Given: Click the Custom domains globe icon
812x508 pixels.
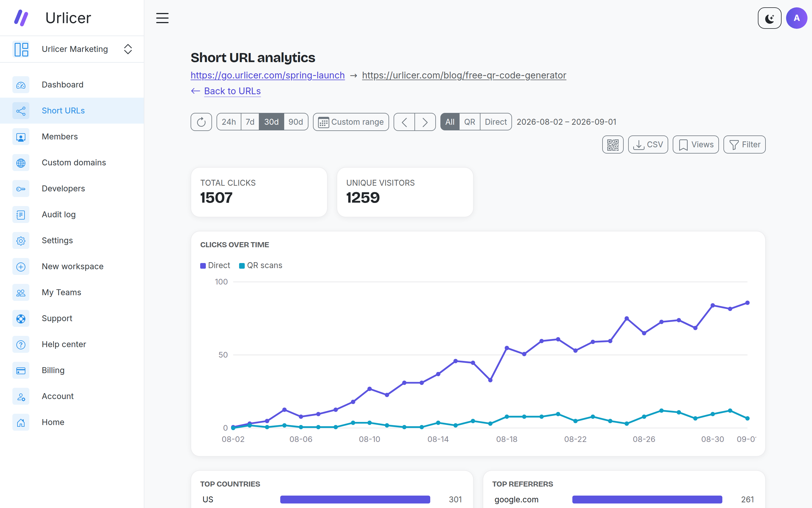Looking at the screenshot, I should (x=21, y=163).
